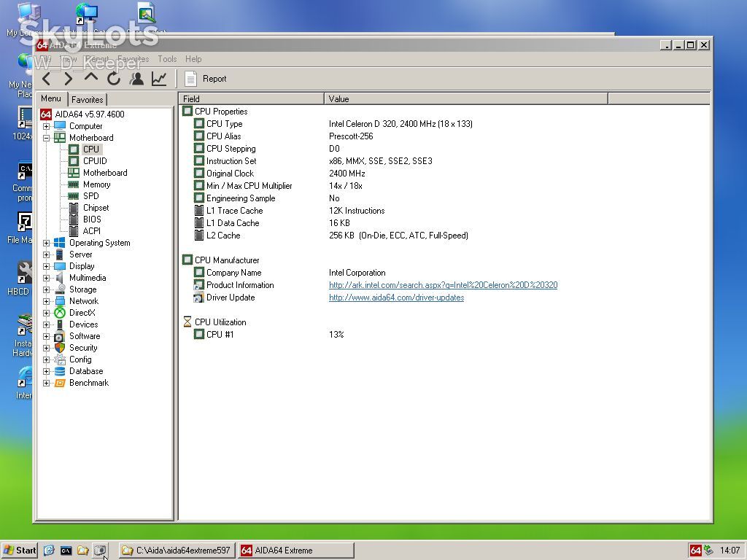Collapse the Motherboard tree node
Image resolution: width=747 pixels, height=560 pixels.
tap(46, 138)
